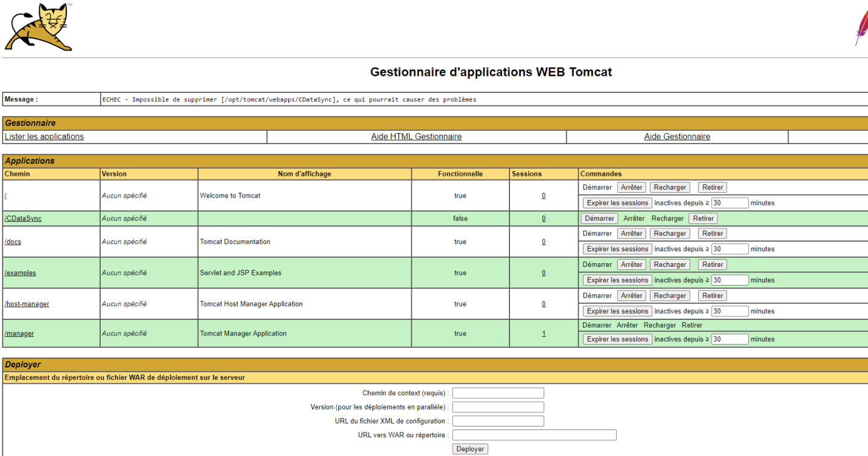Viewport: 868px width, 456px height.
Task: Click the "false" status of /CDataSync
Action: pos(461,219)
